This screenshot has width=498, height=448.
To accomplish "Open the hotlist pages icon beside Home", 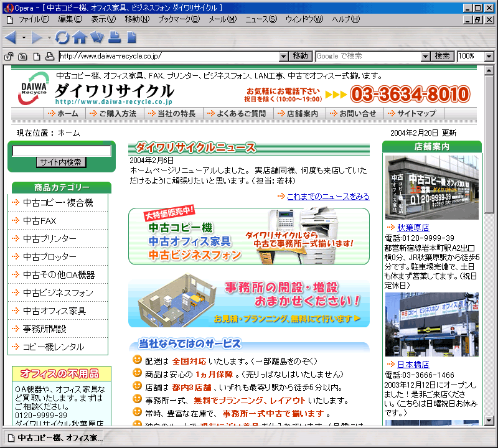I will coord(97,37).
